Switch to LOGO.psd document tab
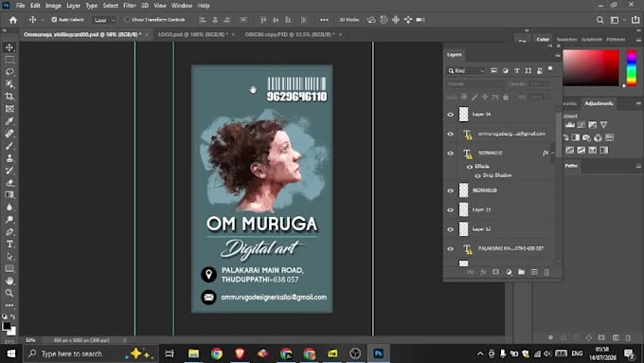The width and height of the screenshot is (644, 363). click(192, 34)
